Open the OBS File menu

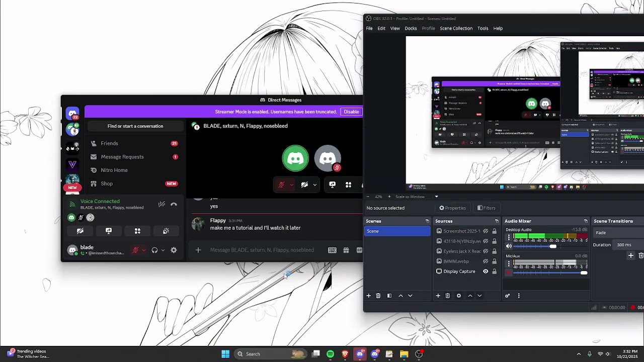tap(369, 28)
